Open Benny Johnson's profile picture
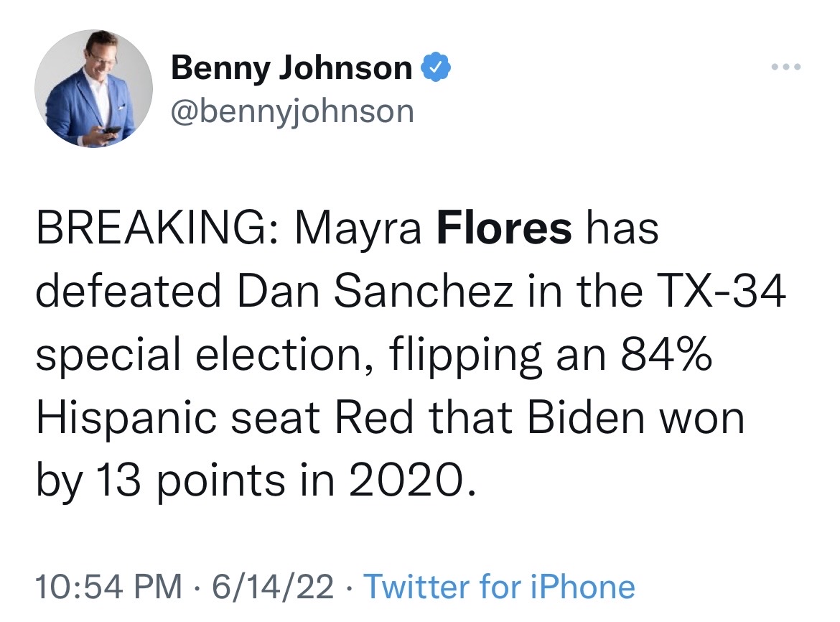840x622 pixels. point(94,88)
